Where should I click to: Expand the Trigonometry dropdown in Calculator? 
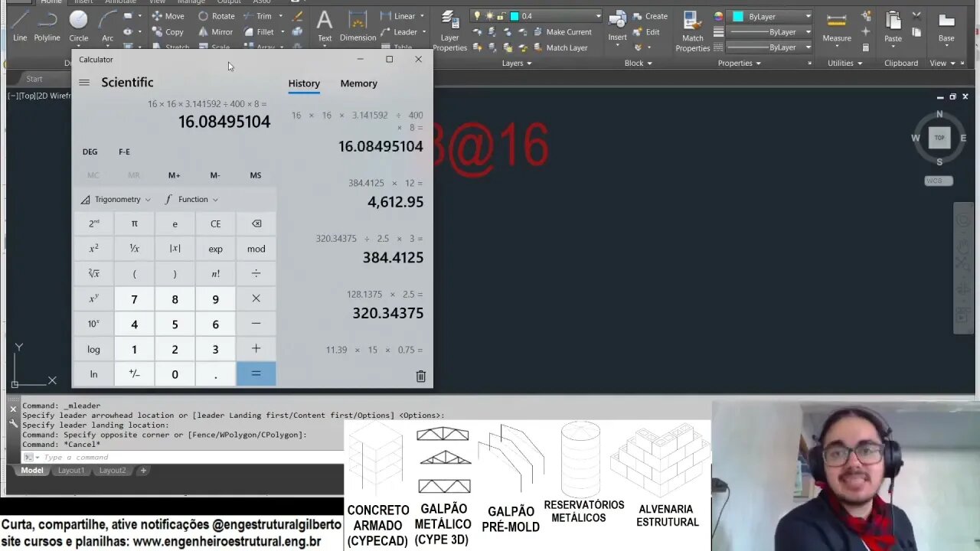(116, 199)
